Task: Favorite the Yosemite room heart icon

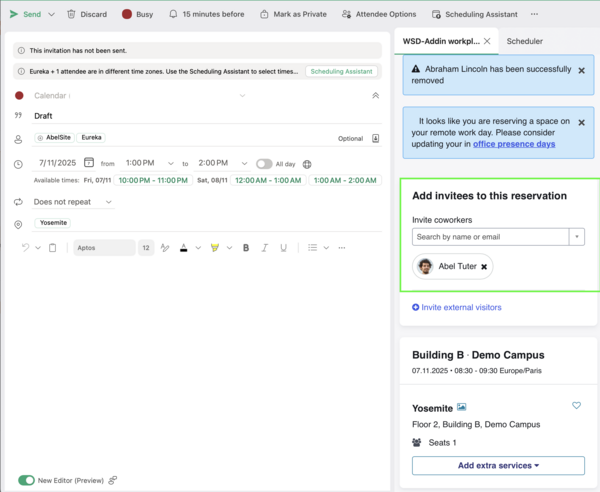Action: [576, 405]
